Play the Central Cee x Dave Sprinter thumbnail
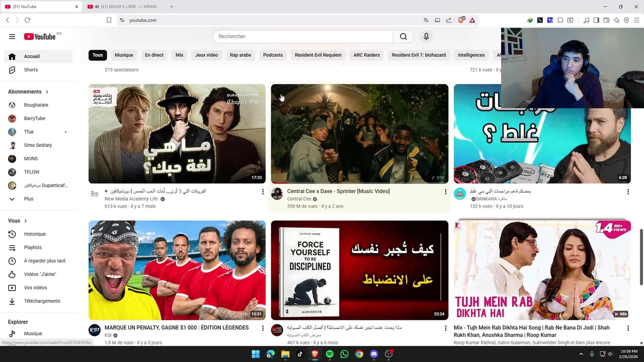This screenshot has height=362, width=644. pyautogui.click(x=360, y=134)
